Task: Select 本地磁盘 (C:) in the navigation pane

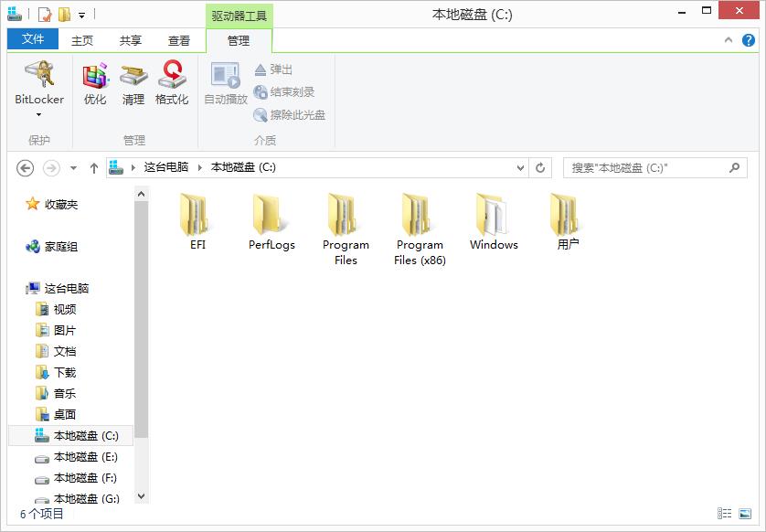Action: click(x=71, y=435)
